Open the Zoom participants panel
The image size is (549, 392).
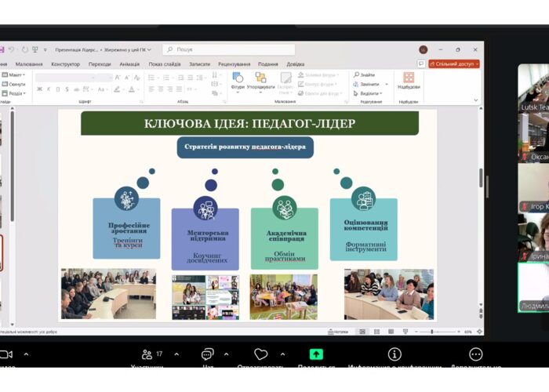coord(147,355)
